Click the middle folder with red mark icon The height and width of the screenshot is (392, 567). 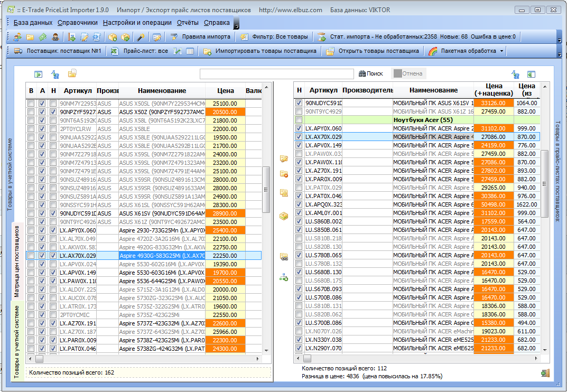[284, 174]
